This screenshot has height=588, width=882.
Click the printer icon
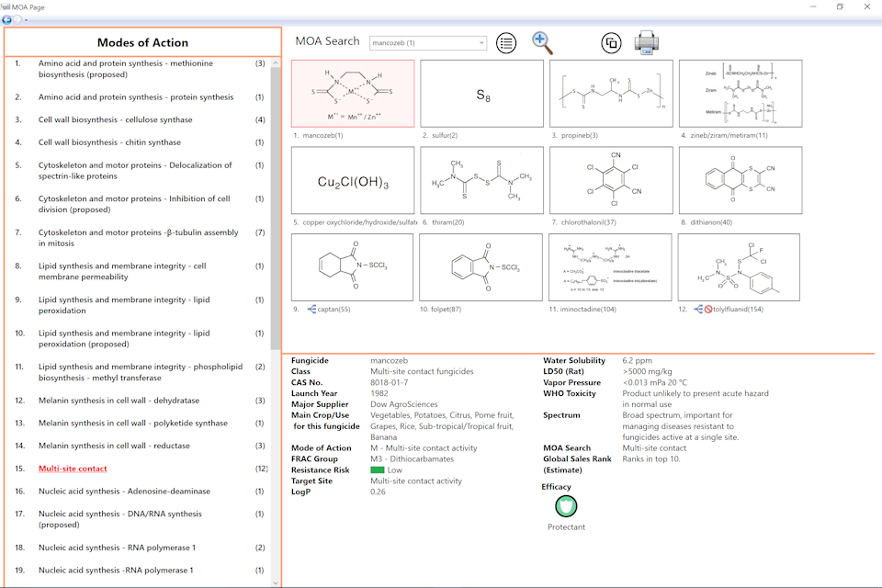[647, 42]
